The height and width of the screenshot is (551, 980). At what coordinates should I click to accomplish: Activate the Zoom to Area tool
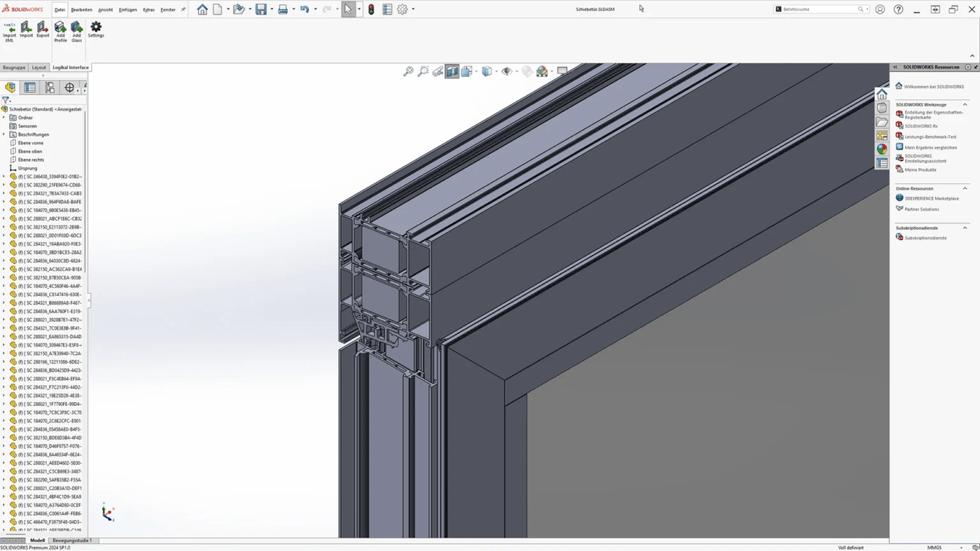point(423,71)
